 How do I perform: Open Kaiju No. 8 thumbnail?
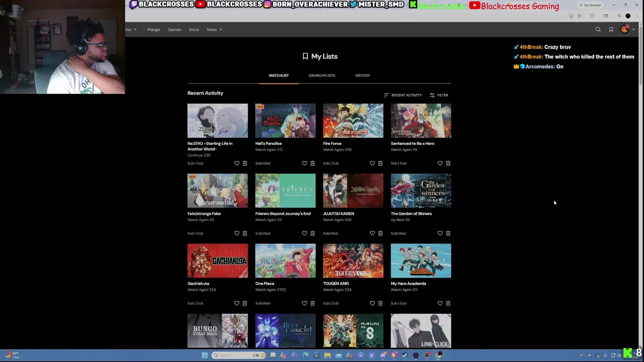(x=353, y=331)
